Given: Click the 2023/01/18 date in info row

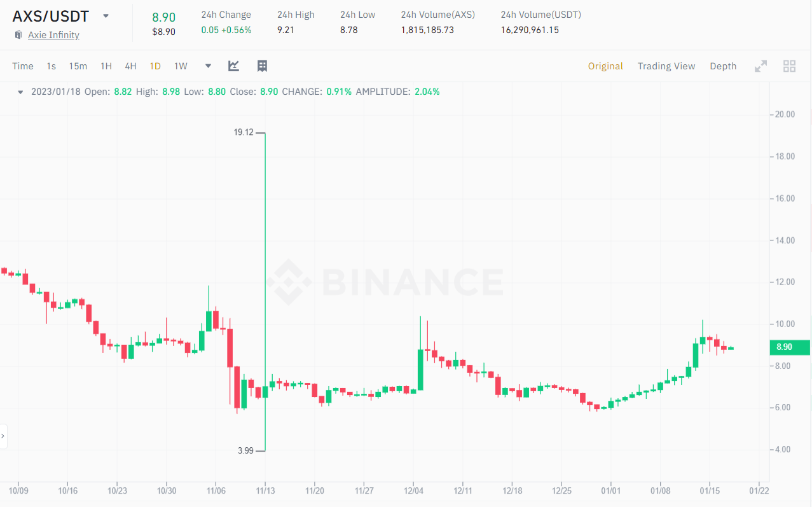Looking at the screenshot, I should click(x=56, y=92).
